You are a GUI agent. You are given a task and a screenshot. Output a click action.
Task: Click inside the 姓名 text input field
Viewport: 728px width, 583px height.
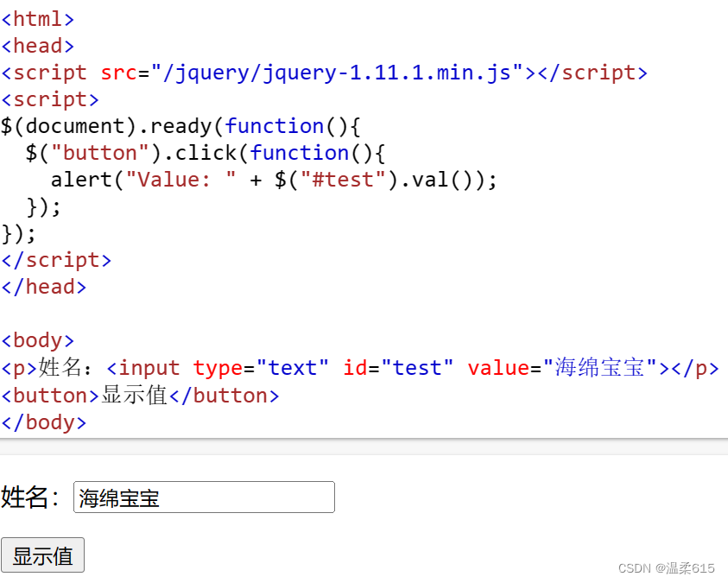pos(203,497)
